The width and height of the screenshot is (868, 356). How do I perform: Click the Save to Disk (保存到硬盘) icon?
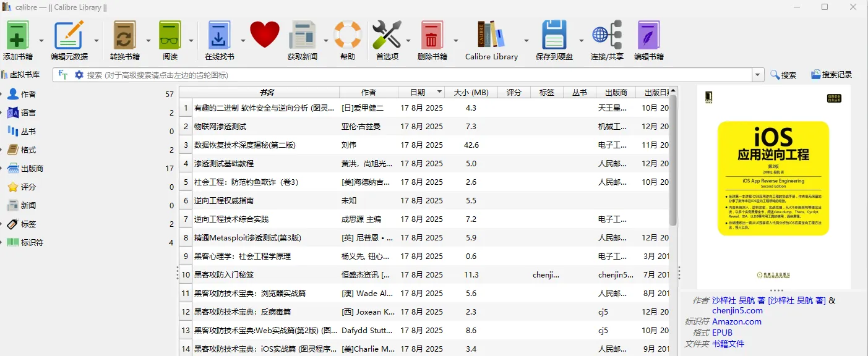pyautogui.click(x=554, y=35)
